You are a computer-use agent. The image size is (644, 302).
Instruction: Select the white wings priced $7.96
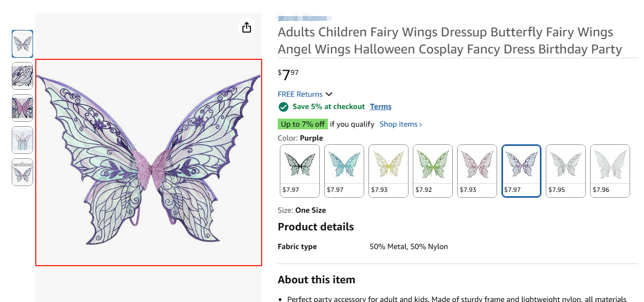tap(610, 171)
